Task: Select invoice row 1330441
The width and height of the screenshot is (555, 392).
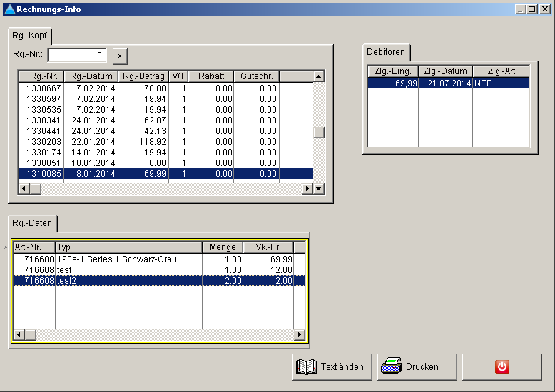Action: [166, 131]
